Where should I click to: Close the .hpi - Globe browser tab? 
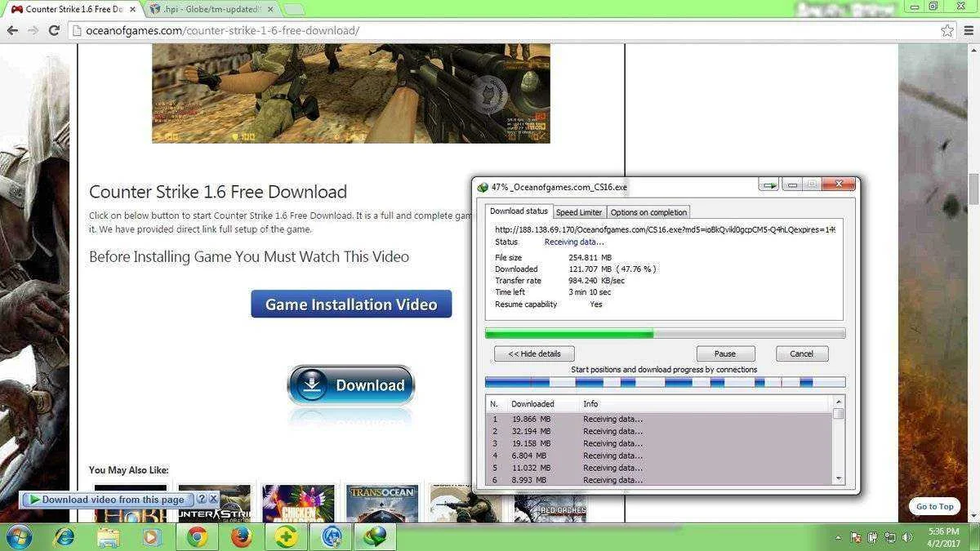tap(270, 9)
